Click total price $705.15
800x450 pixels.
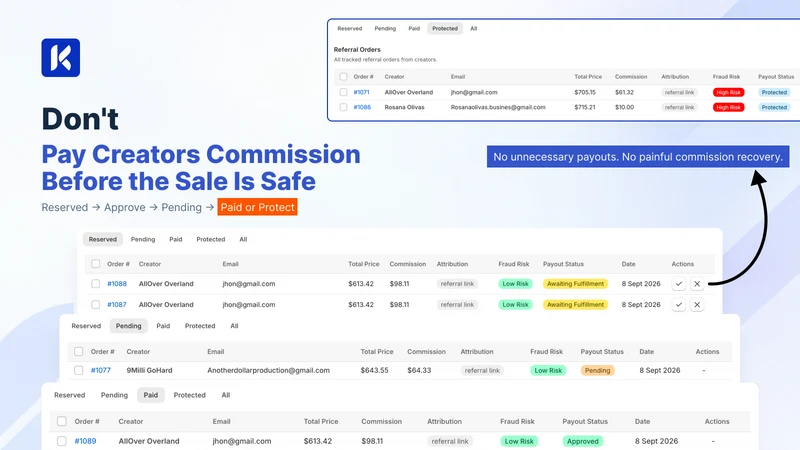[x=585, y=92]
